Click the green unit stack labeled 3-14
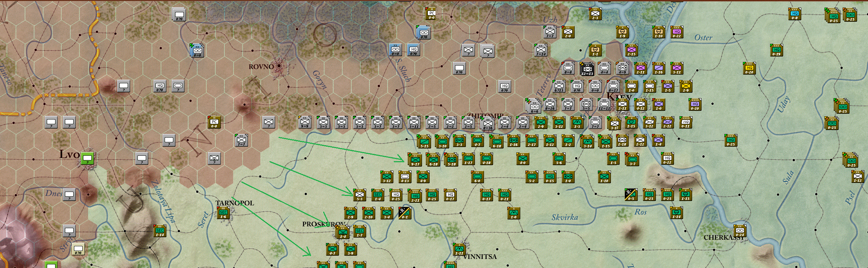 tap(587, 141)
